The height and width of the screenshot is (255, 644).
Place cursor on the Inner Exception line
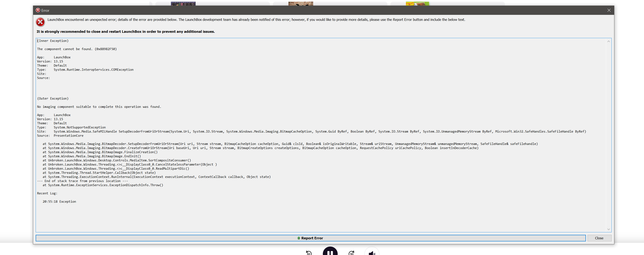click(x=53, y=41)
